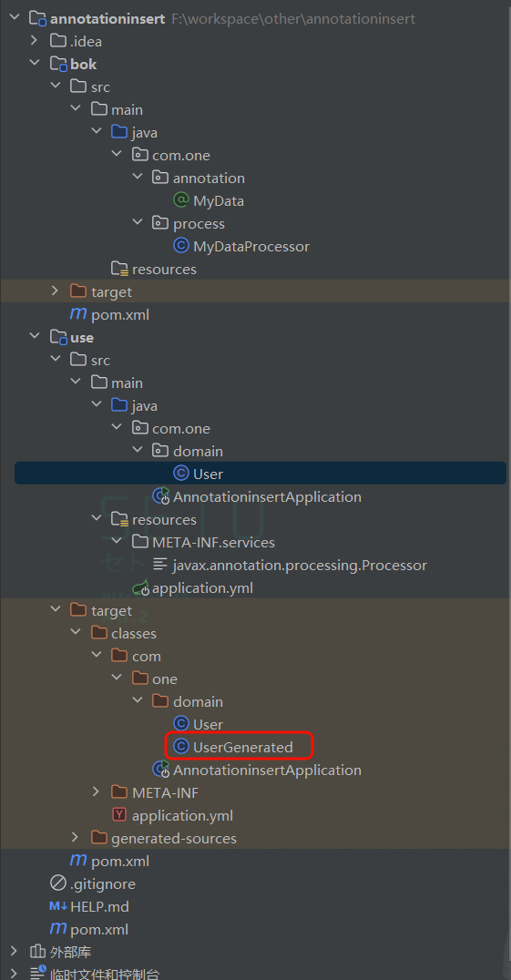511x980 pixels.
Task: Collapse the annotation package
Action: click(137, 179)
